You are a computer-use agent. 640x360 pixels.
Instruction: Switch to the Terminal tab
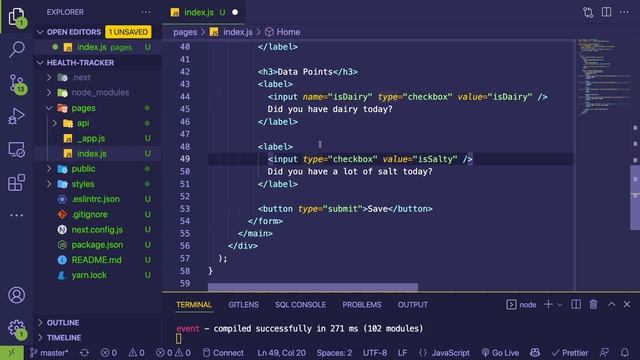click(194, 304)
